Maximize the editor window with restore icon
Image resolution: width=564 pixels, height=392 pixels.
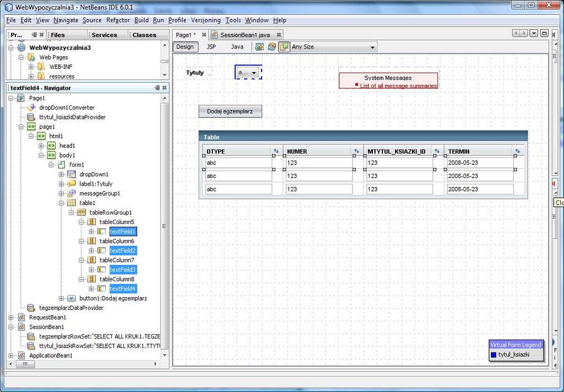[544, 34]
